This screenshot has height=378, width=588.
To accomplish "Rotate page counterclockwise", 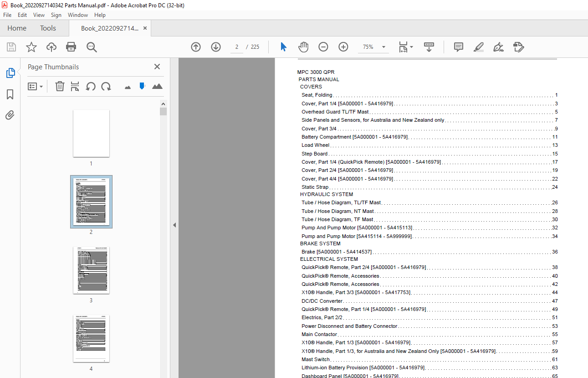I will [91, 86].
